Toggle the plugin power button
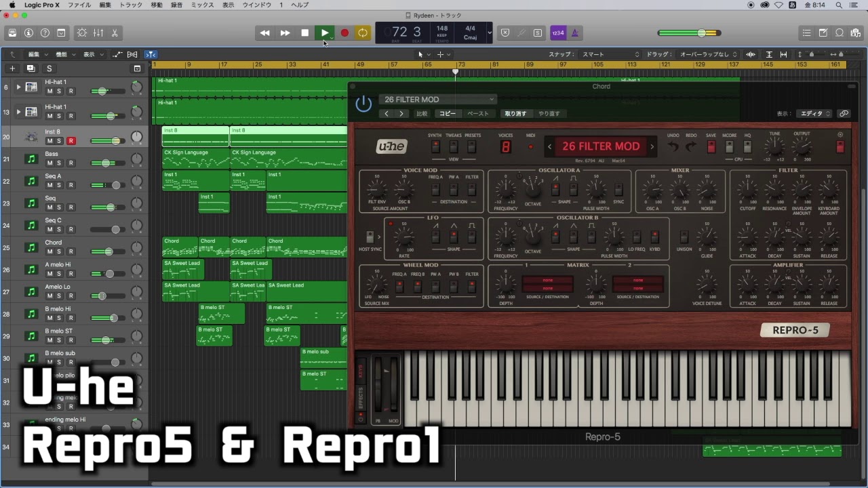The image size is (868, 488). click(363, 104)
